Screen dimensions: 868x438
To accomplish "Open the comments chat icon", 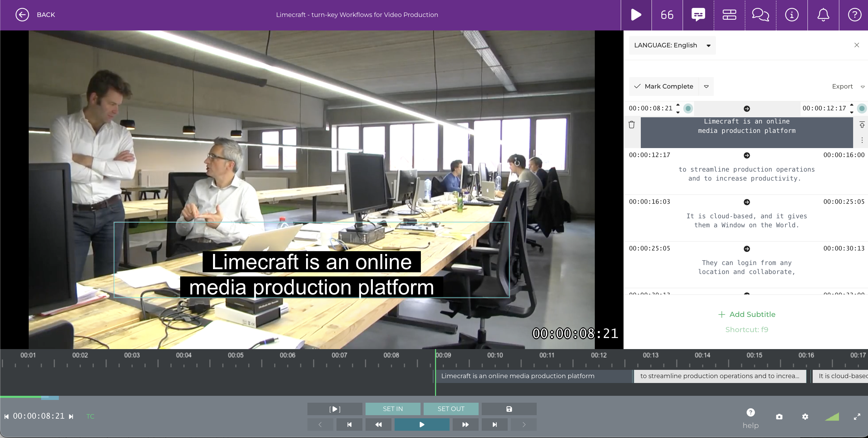I will point(760,15).
